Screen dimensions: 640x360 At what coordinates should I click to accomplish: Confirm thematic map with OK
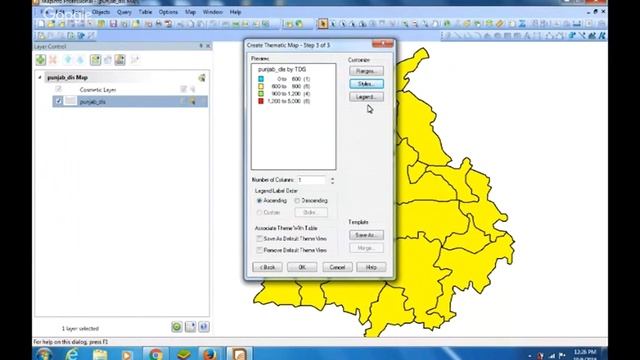point(302,267)
